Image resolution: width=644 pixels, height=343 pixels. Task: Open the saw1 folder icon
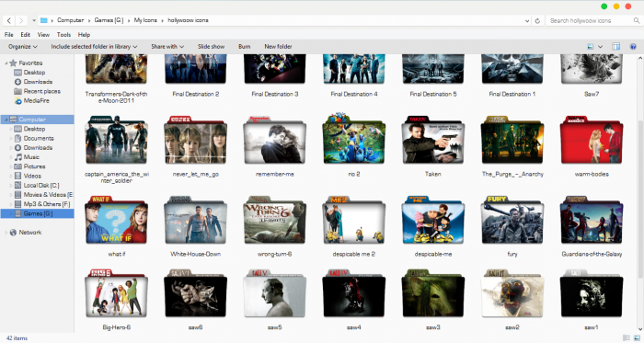tap(592, 293)
